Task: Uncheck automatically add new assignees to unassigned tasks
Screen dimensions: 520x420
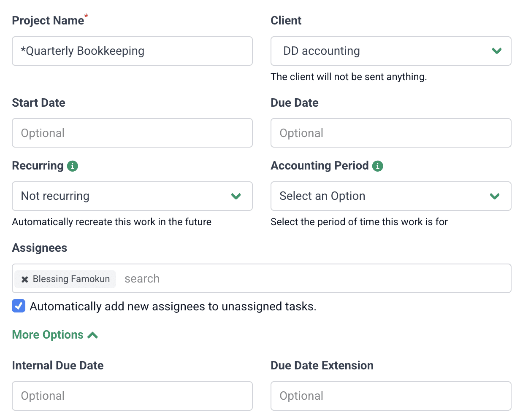Action: pos(19,306)
